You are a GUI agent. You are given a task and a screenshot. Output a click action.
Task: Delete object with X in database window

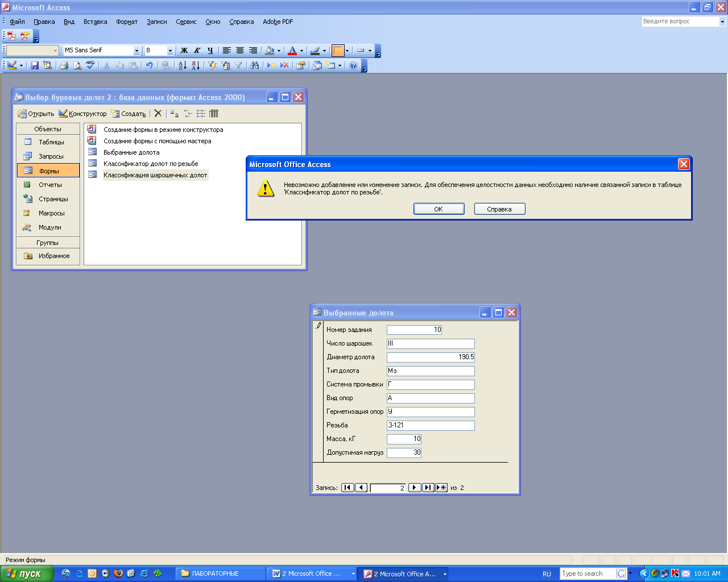click(158, 114)
